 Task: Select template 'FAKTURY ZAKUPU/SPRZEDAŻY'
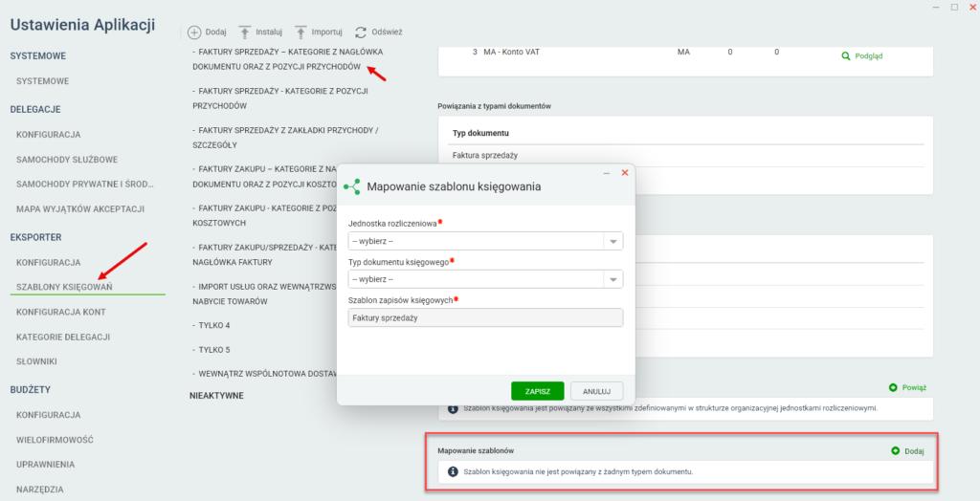point(264,255)
